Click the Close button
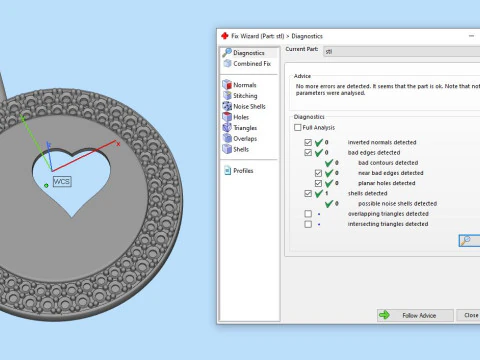 468,315
